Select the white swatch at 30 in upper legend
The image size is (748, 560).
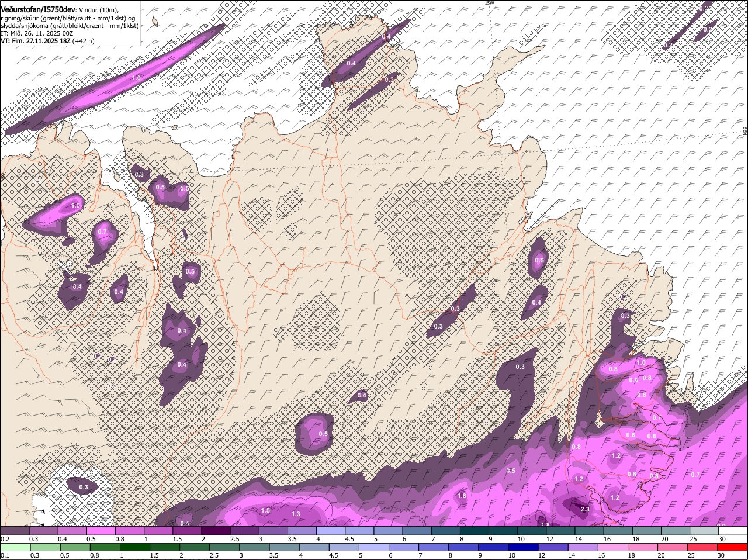(x=733, y=530)
